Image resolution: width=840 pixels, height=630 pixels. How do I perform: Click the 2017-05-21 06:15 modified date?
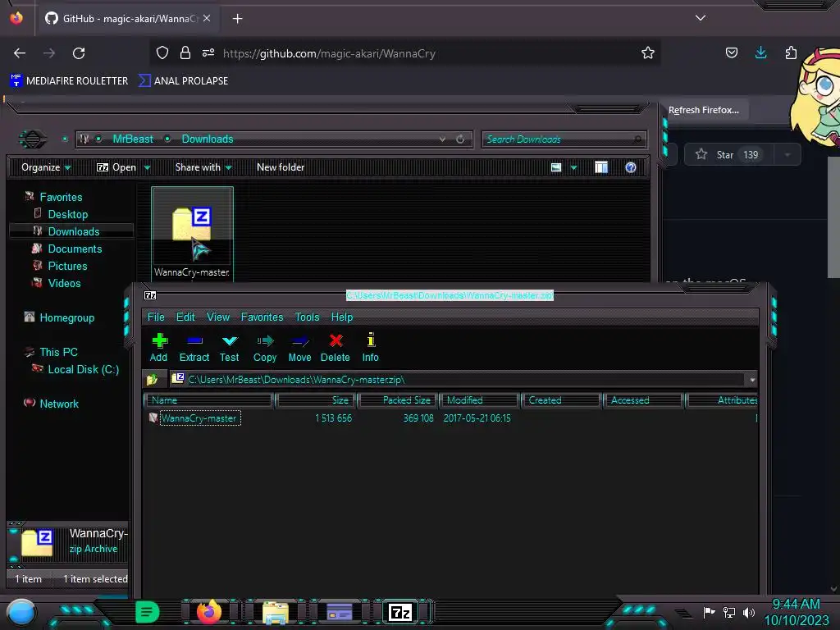pos(477,418)
